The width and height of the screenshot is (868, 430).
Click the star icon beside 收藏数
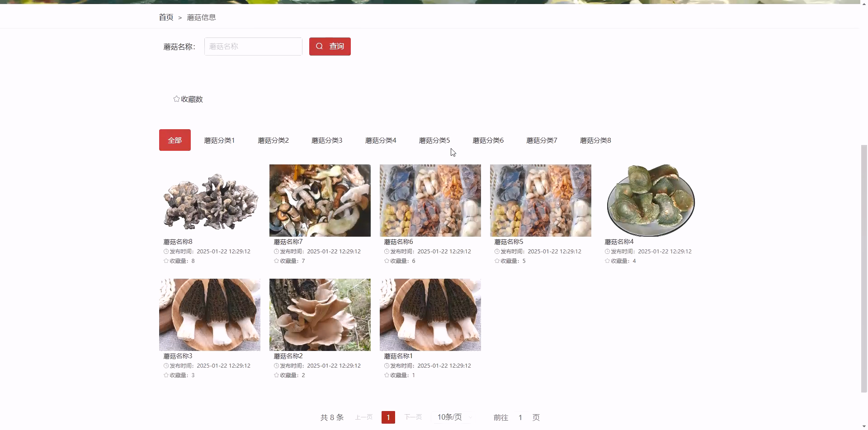pyautogui.click(x=176, y=99)
